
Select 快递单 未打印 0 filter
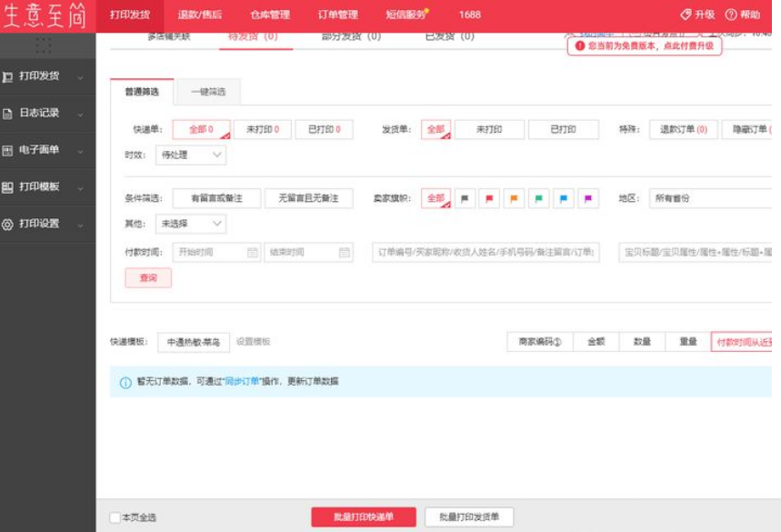263,129
